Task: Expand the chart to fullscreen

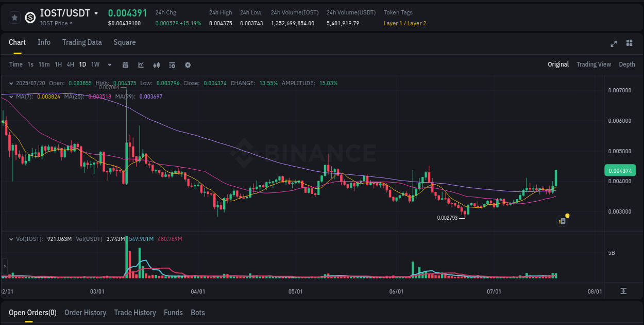Action: (x=613, y=44)
